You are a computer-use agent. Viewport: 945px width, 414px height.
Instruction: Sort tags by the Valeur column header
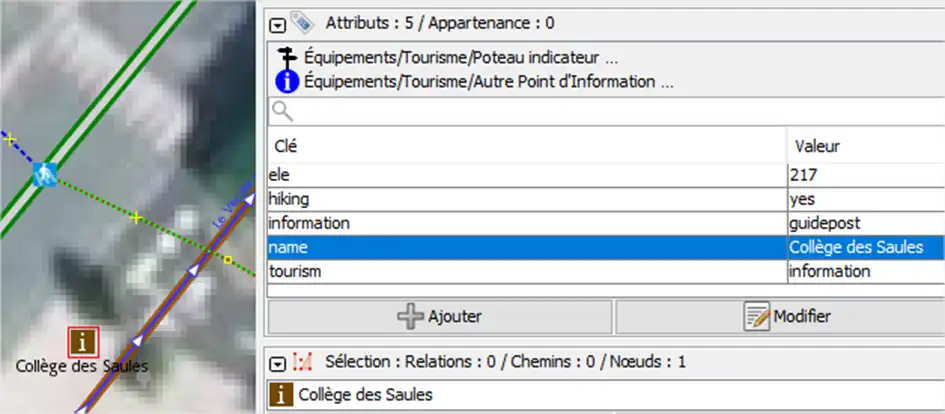(x=864, y=146)
